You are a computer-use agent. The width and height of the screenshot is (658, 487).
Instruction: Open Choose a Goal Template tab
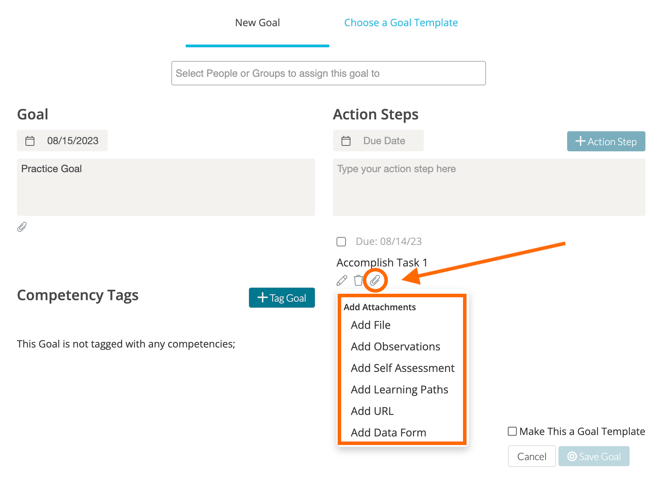point(401,22)
